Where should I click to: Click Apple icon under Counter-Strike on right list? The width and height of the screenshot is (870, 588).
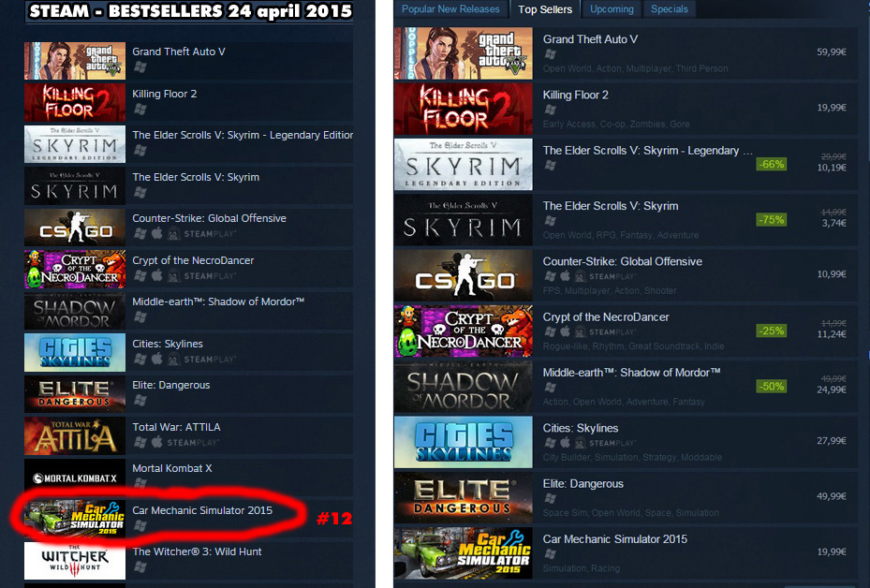click(565, 275)
